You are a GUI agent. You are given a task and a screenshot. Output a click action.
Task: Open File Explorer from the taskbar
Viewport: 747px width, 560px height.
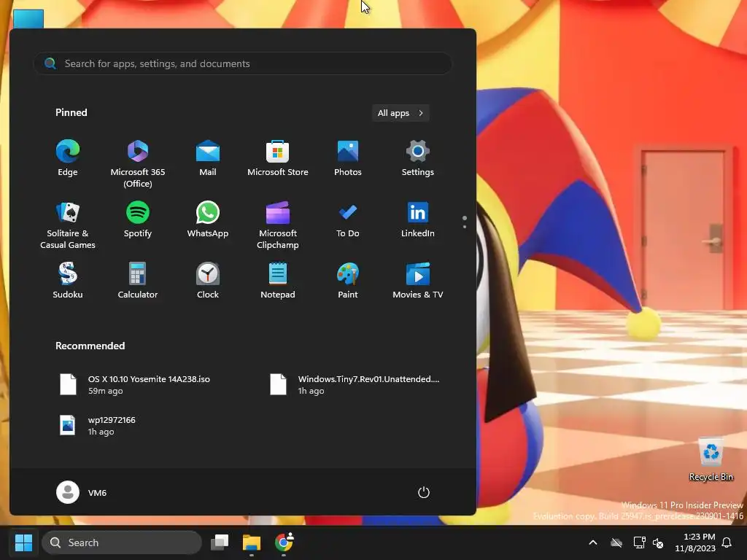[x=252, y=542]
